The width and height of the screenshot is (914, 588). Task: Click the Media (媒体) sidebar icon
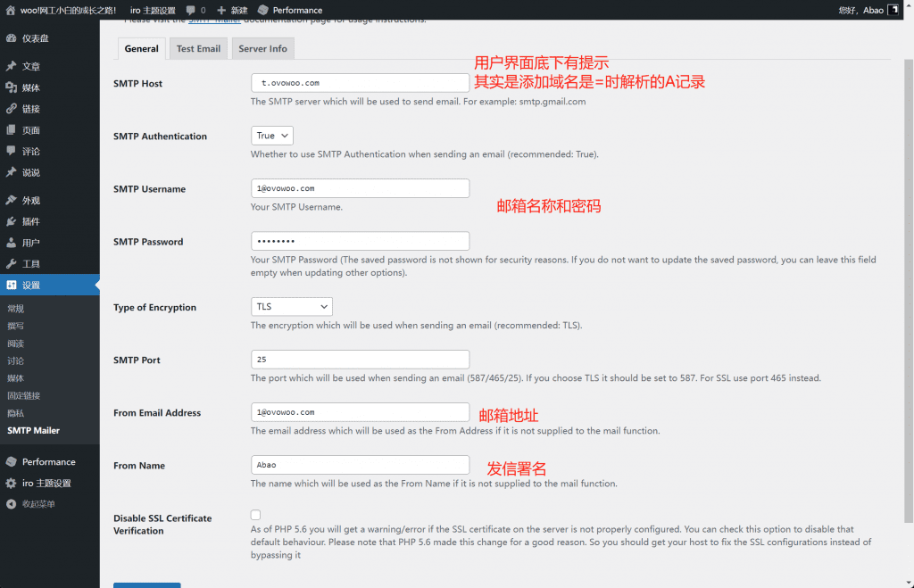click(x=11, y=87)
